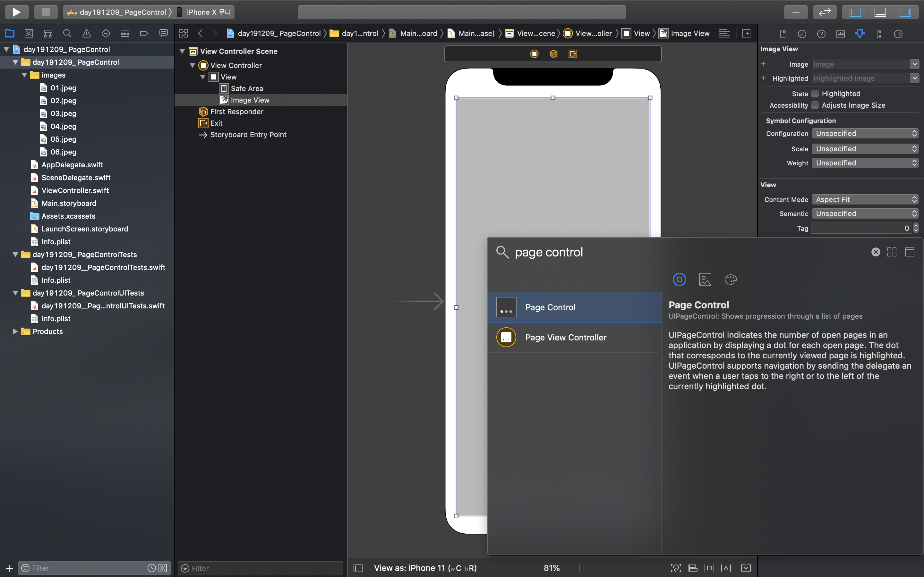
Task: Open the Content Mode Aspect Fit dropdown
Action: point(864,199)
